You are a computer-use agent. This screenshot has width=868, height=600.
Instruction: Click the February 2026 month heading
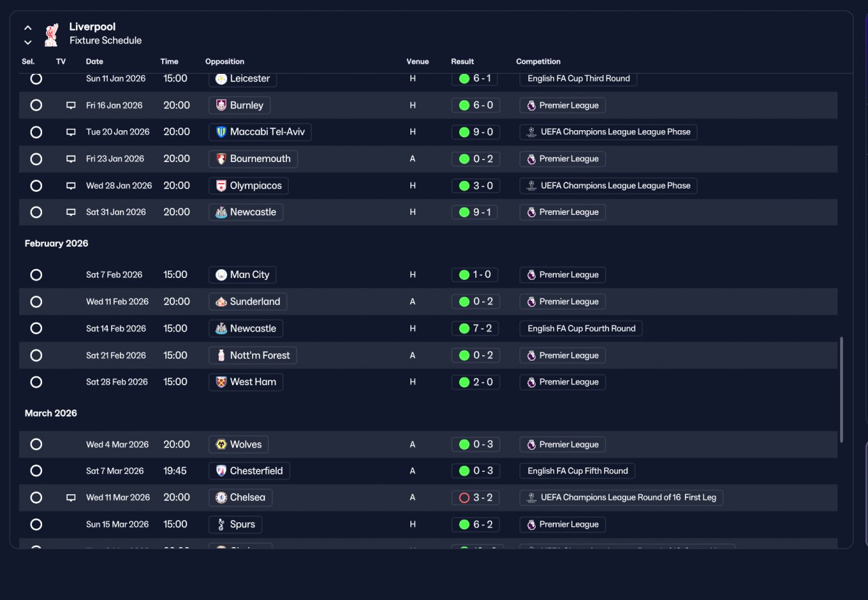pos(56,243)
